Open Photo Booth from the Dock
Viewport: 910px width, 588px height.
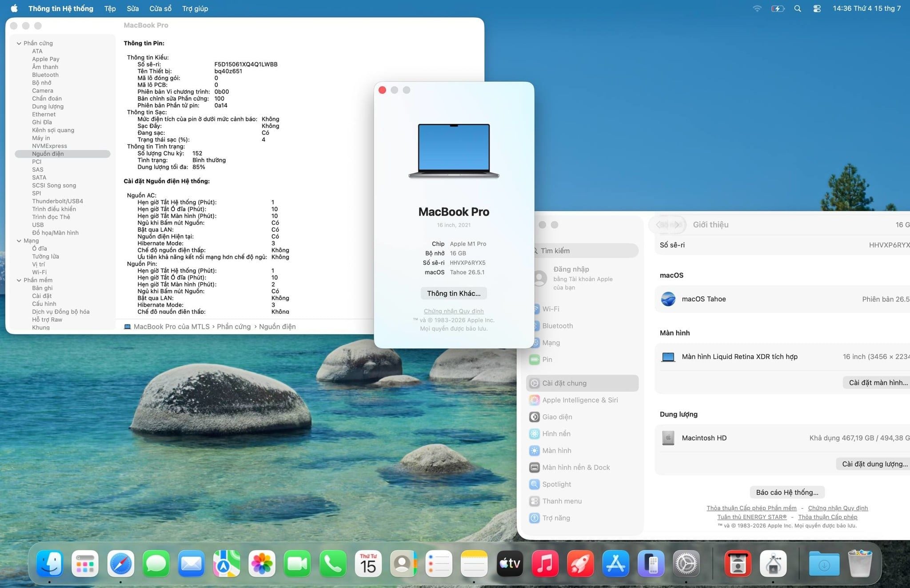[738, 564]
